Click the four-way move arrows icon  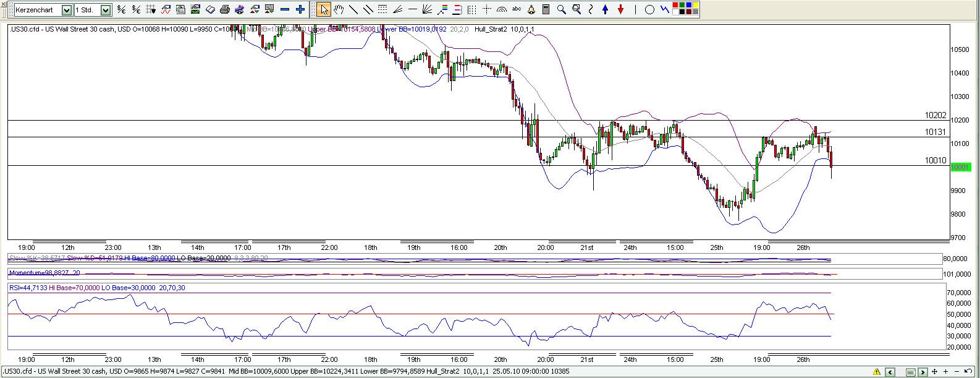tap(934, 372)
